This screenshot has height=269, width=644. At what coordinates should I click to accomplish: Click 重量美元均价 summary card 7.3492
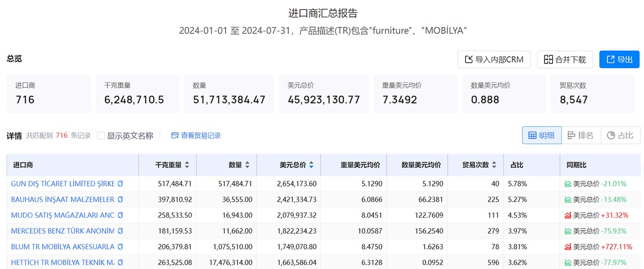click(x=415, y=94)
